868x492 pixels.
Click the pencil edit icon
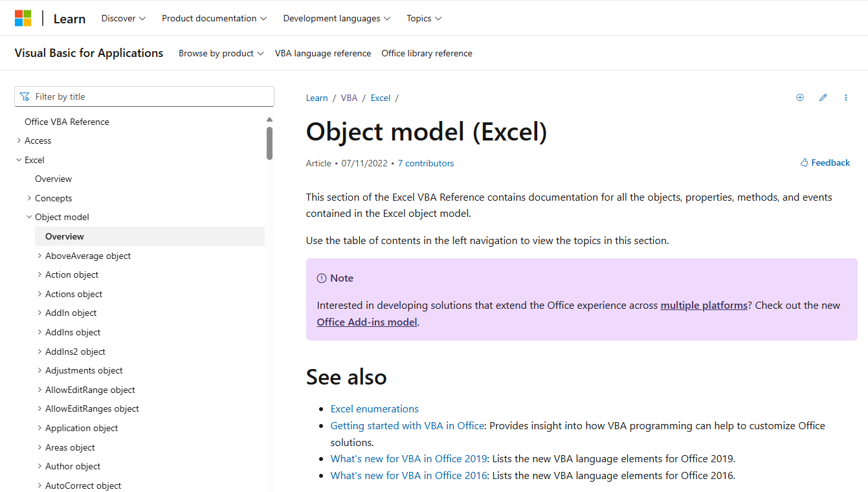[x=823, y=98]
